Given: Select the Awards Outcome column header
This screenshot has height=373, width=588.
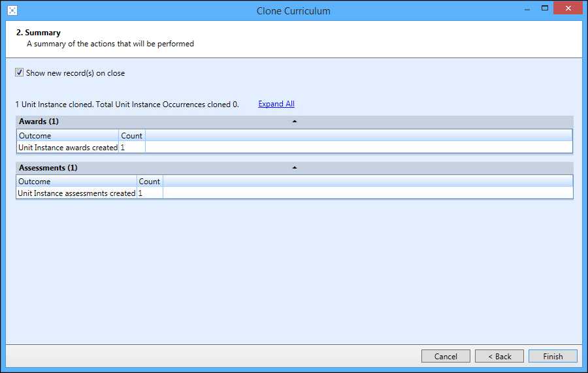Looking at the screenshot, I should point(68,135).
